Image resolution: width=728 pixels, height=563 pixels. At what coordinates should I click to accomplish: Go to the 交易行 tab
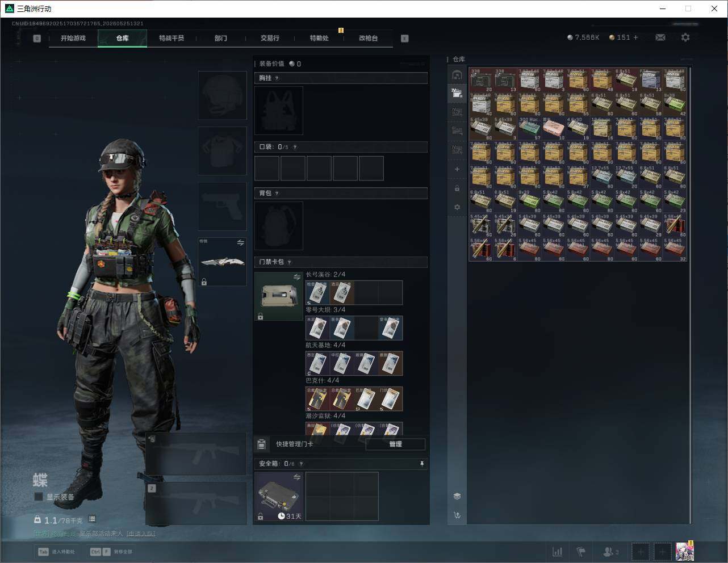pyautogui.click(x=270, y=38)
